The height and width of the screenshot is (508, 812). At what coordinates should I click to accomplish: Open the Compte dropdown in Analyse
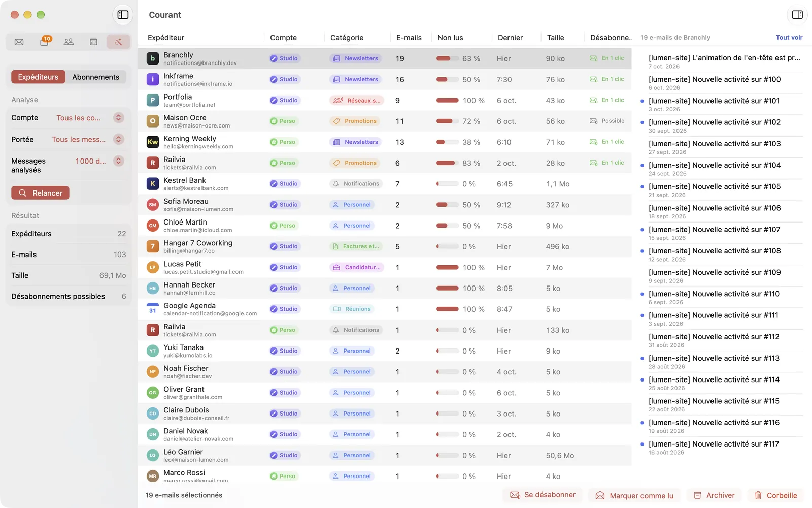118,118
